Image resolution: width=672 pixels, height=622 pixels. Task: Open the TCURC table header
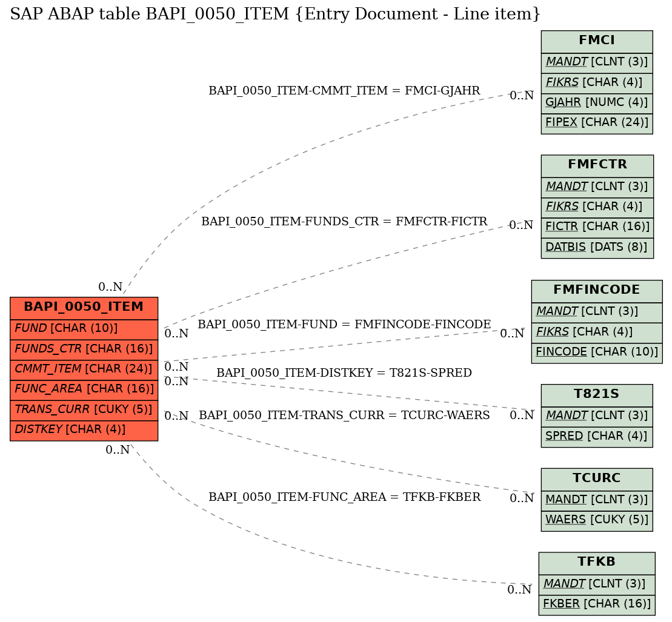click(597, 478)
